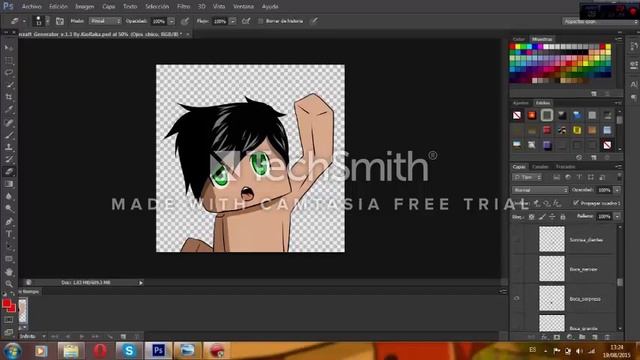Toggle lock all padlock in Layers

tap(563, 217)
